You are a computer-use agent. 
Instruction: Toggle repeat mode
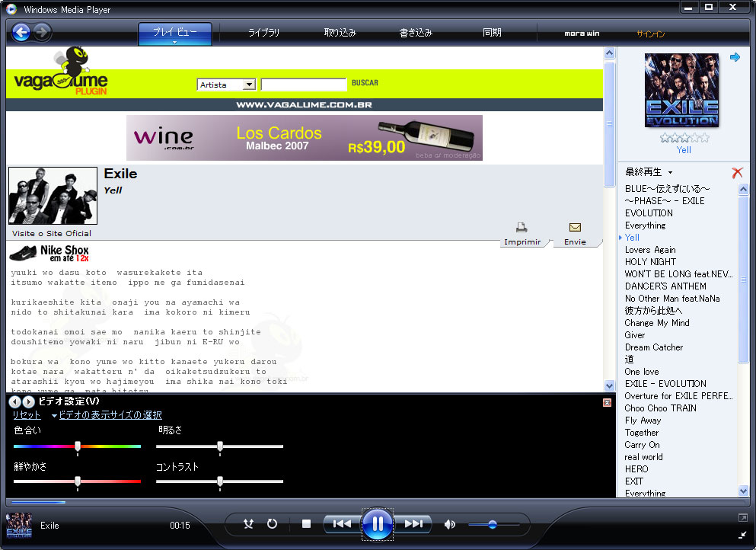click(273, 524)
